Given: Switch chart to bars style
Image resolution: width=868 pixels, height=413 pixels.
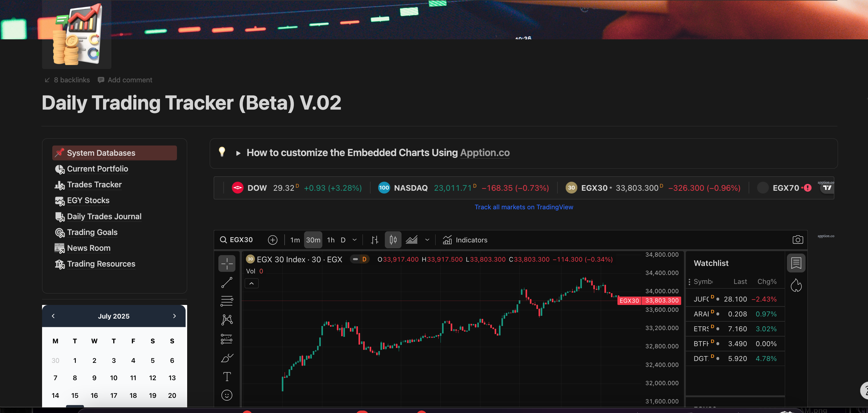Looking at the screenshot, I should click(x=374, y=240).
